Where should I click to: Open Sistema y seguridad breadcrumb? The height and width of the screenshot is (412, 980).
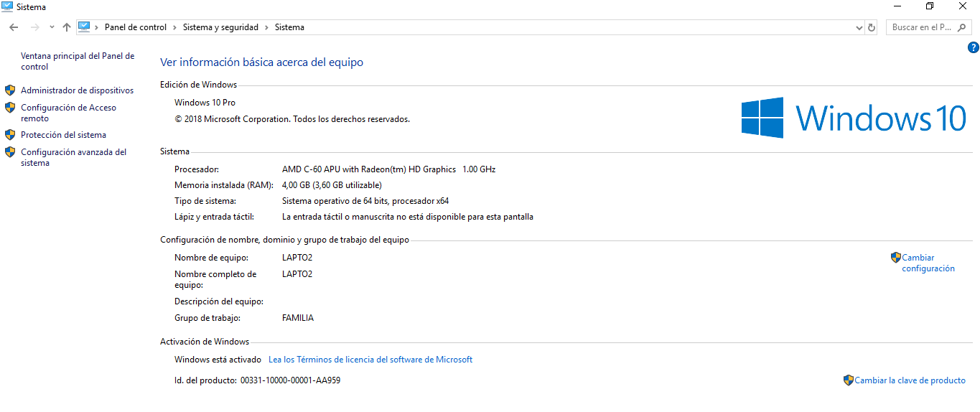click(220, 27)
